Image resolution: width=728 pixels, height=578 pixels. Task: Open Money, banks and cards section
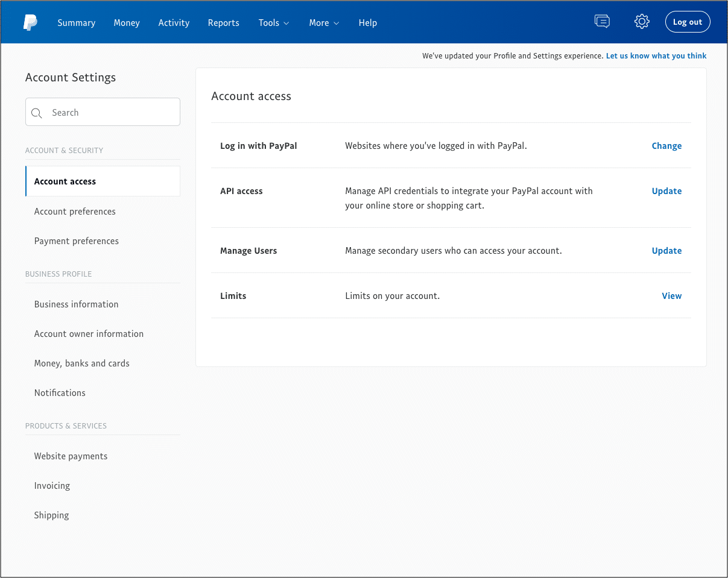tap(82, 363)
